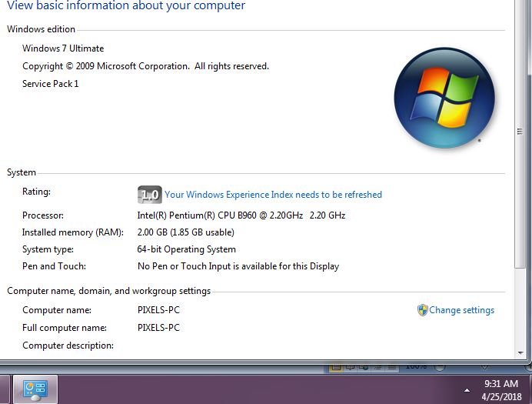
Task: Select Print Layout view in Word status bar
Action: coord(336,367)
